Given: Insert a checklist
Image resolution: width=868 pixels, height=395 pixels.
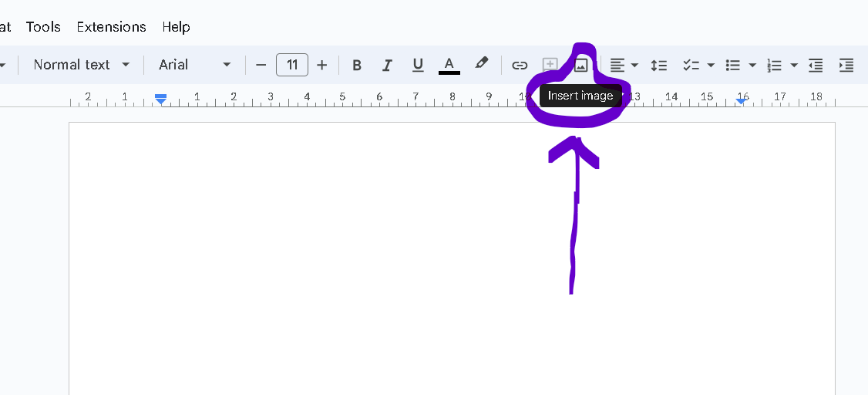Looking at the screenshot, I should tap(691, 66).
